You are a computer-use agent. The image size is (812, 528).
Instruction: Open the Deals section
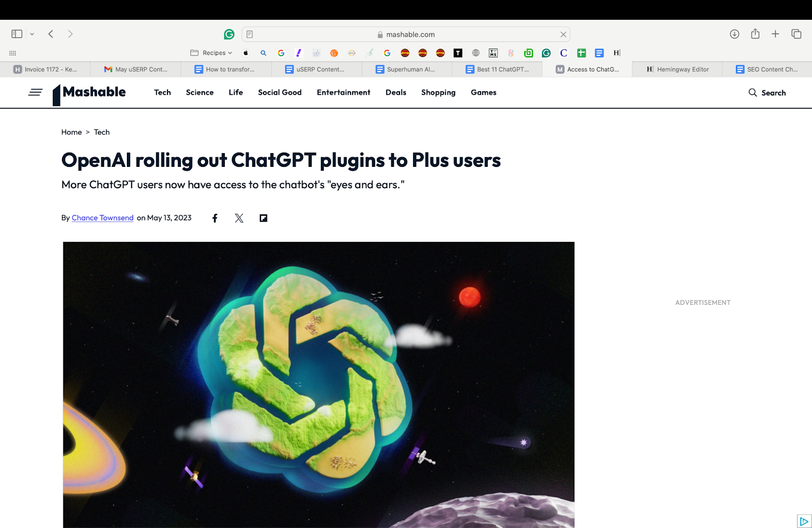coord(396,92)
